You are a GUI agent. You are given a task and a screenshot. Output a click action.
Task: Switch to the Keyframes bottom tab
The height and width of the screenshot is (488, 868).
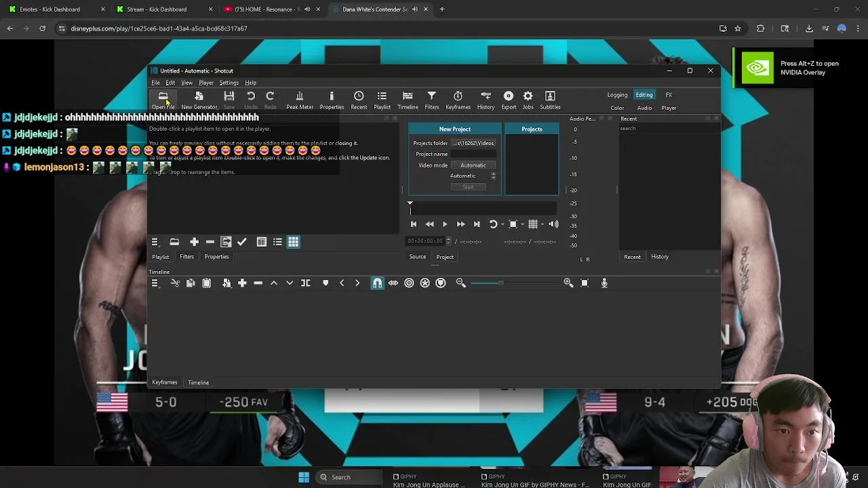pyautogui.click(x=164, y=382)
